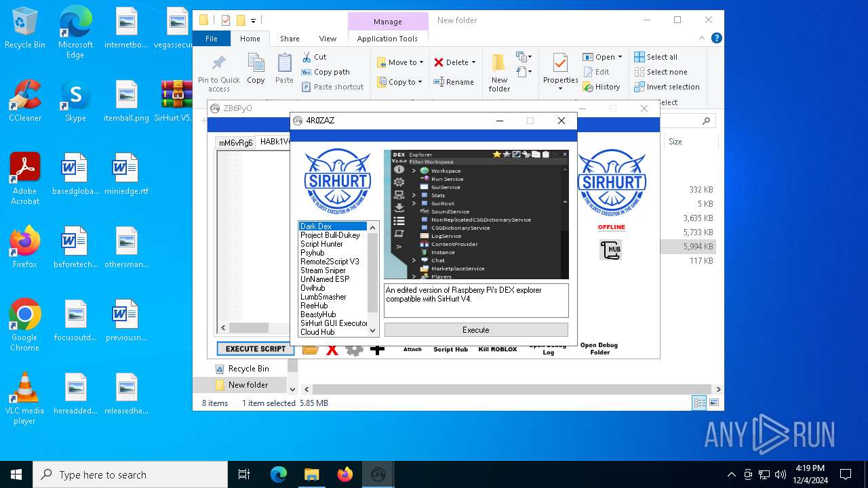
Task: Open SirHurt settings gear icon
Action: (x=354, y=350)
